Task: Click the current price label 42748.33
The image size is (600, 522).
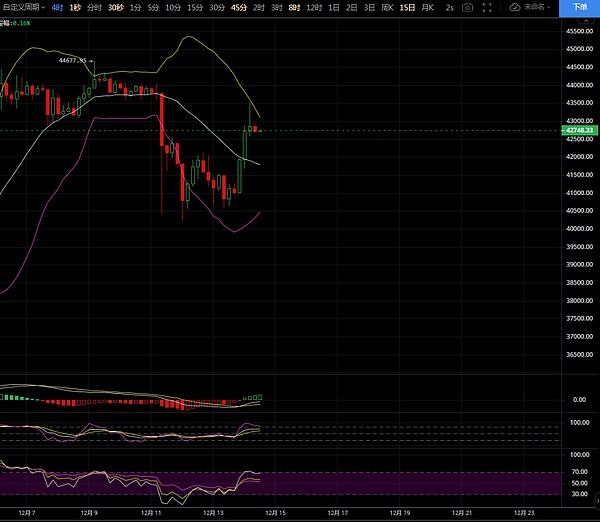Action: 578,130
